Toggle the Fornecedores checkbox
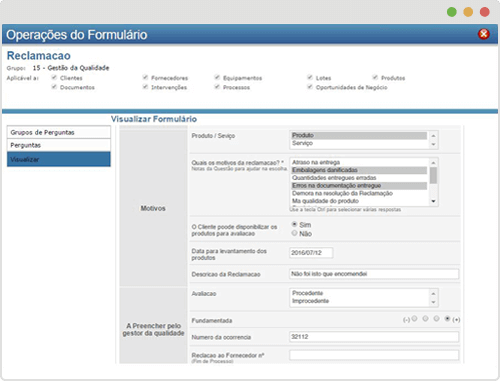This screenshot has width=500, height=381. point(145,77)
